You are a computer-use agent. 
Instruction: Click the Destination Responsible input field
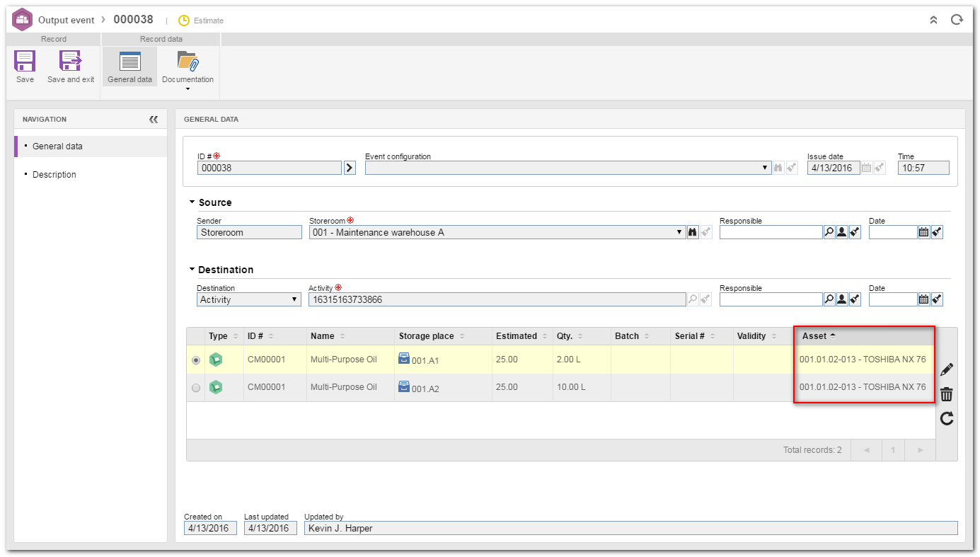(x=771, y=299)
